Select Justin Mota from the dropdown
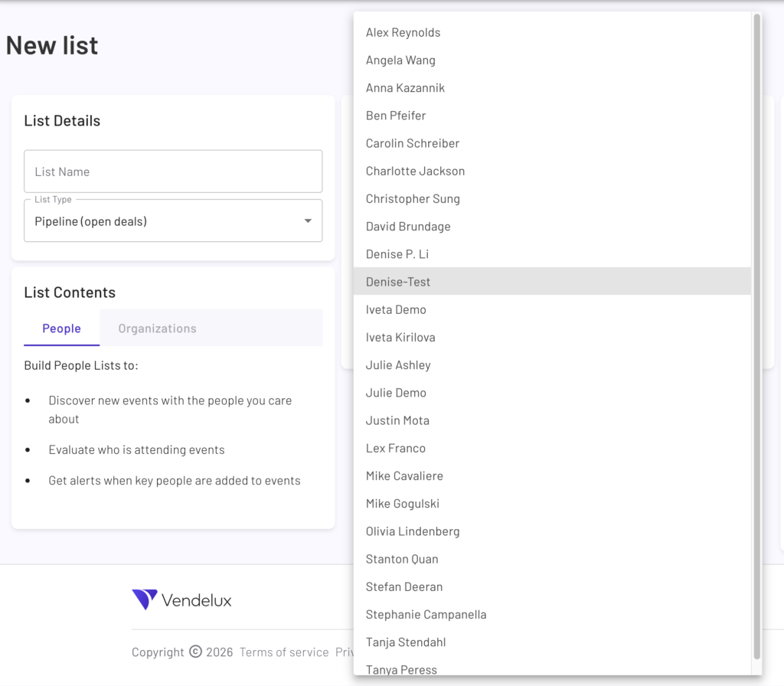The image size is (784, 686). pyautogui.click(x=397, y=420)
